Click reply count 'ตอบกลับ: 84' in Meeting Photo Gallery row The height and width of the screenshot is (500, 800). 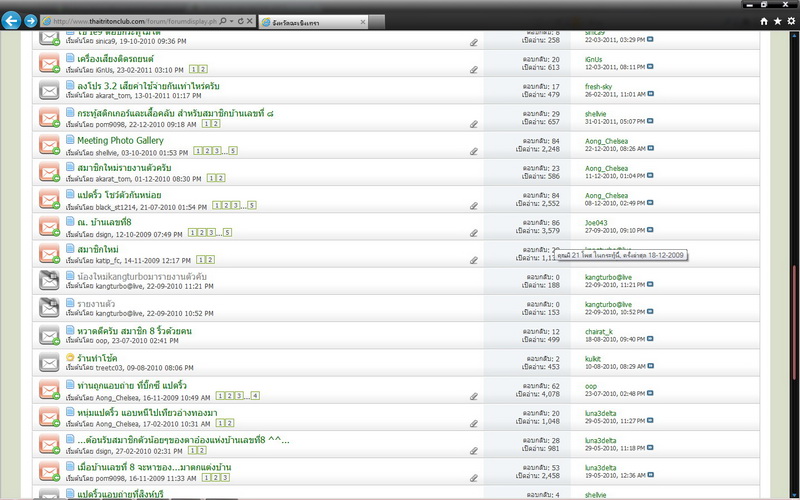(x=541, y=141)
